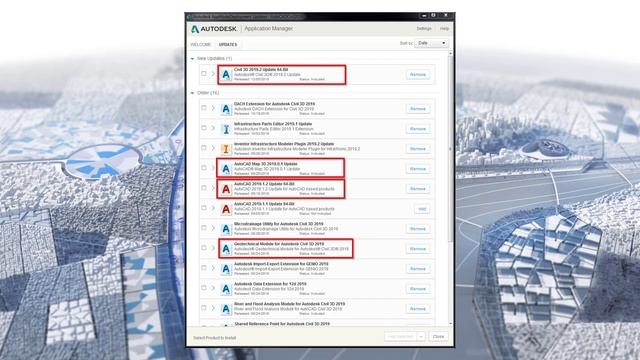640x360 pixels.
Task: Tick the DACH Extension checkbox
Action: click(x=204, y=108)
